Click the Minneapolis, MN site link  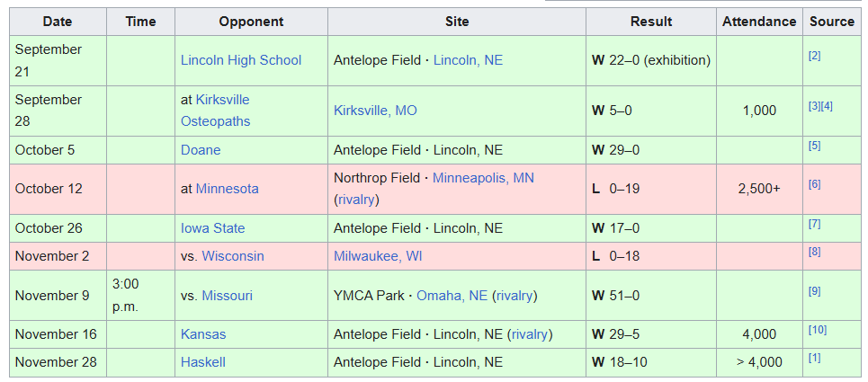483,178
